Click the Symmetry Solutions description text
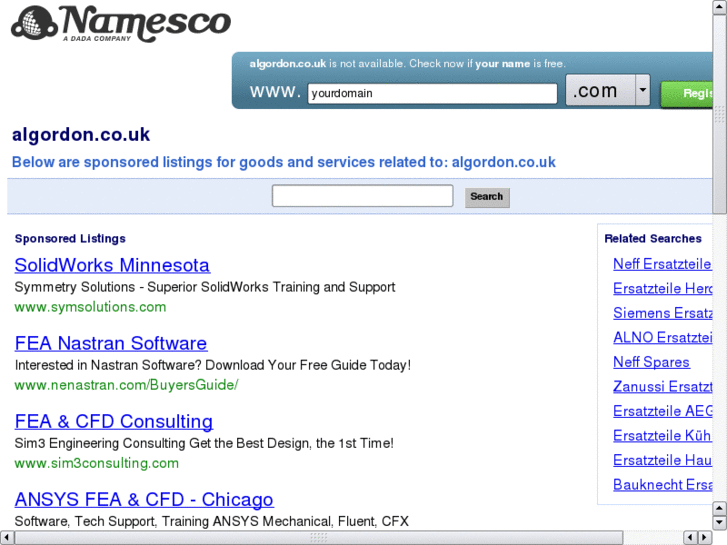This screenshot has height=545, width=727. [x=204, y=287]
